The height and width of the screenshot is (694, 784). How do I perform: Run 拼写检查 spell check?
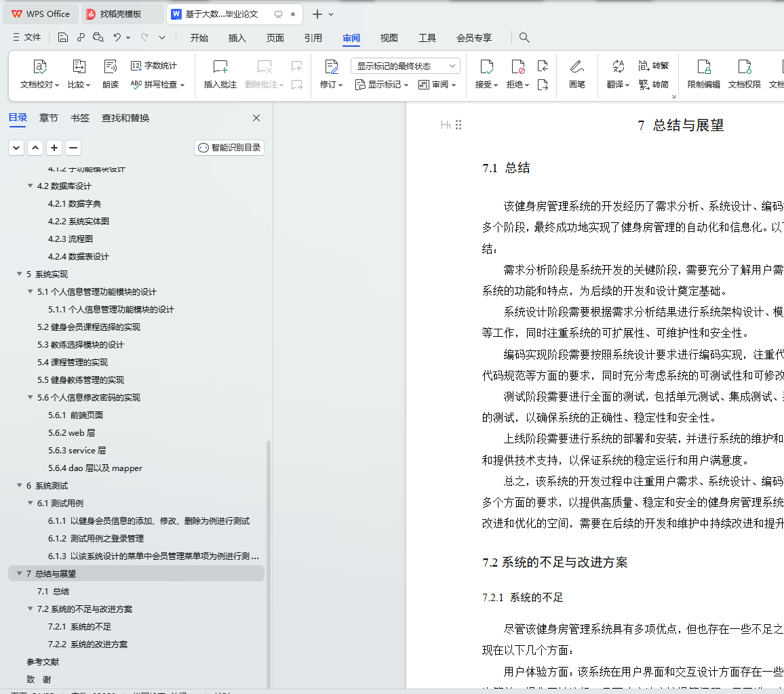point(157,85)
